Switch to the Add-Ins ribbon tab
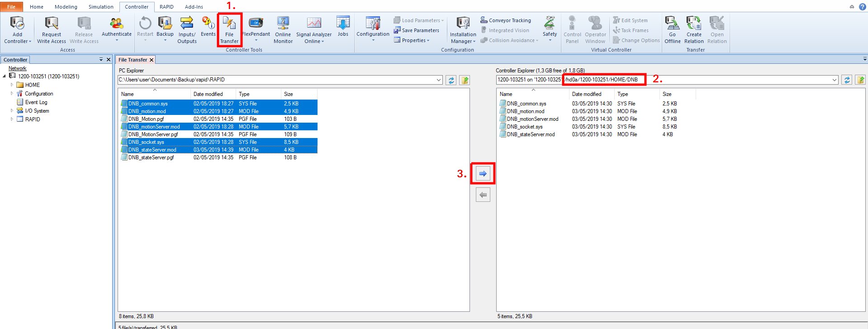This screenshot has height=329, width=868. tap(194, 7)
